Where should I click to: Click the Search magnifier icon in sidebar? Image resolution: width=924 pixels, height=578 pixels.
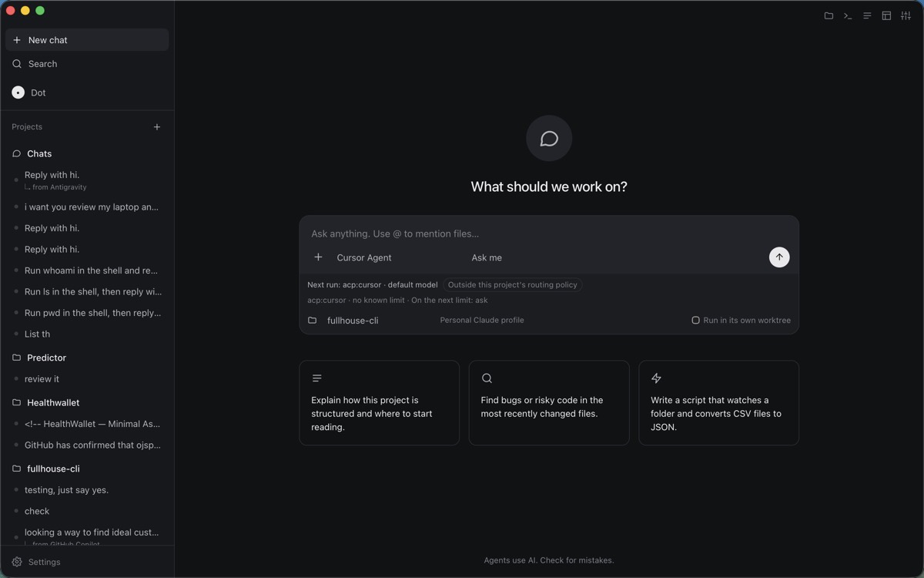pos(17,64)
